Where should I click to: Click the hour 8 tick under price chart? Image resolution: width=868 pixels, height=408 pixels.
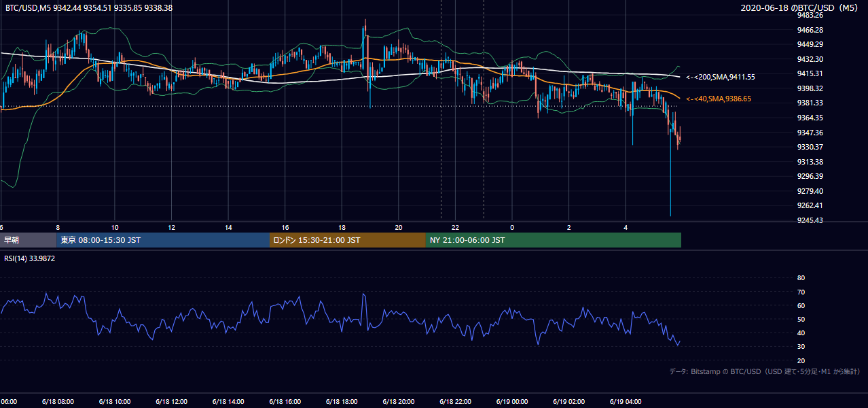[x=58, y=227]
